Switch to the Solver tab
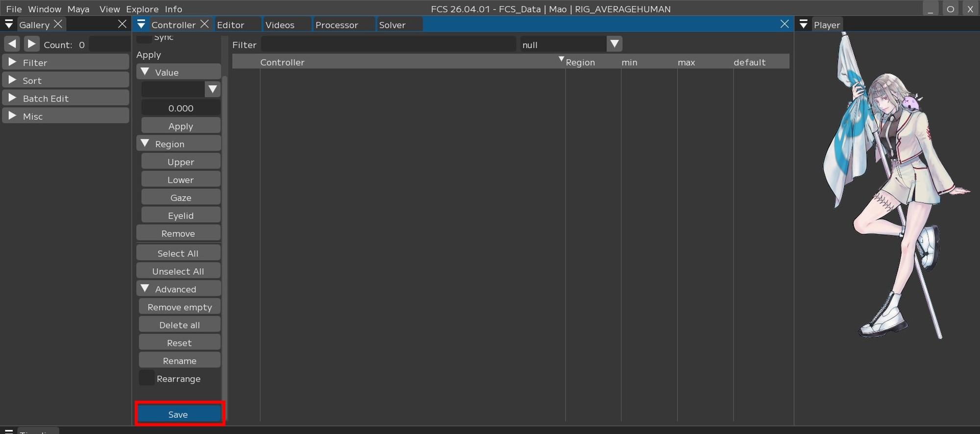980x434 pixels. (x=392, y=25)
